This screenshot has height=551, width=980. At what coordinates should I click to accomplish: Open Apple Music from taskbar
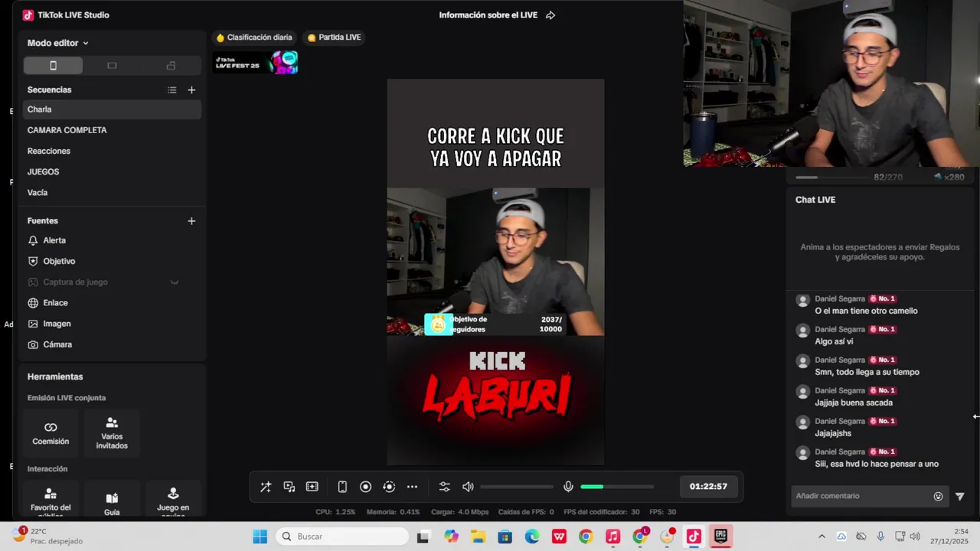coord(612,536)
